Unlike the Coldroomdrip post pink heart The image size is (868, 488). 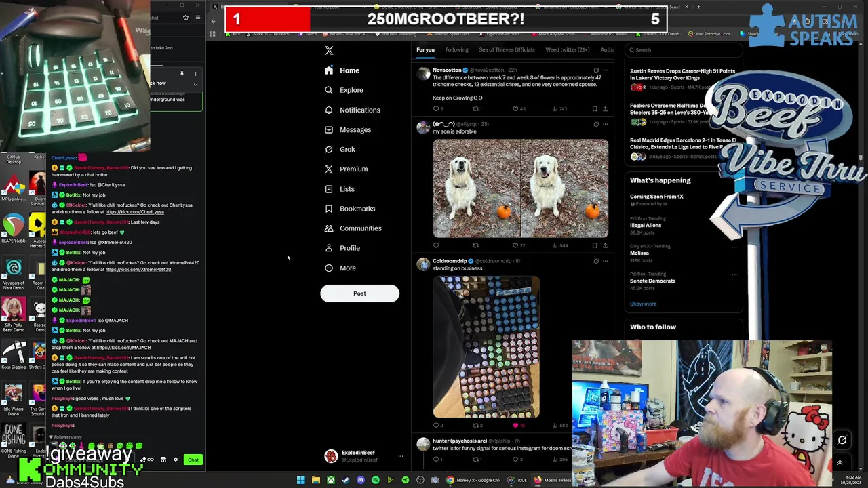click(515, 426)
